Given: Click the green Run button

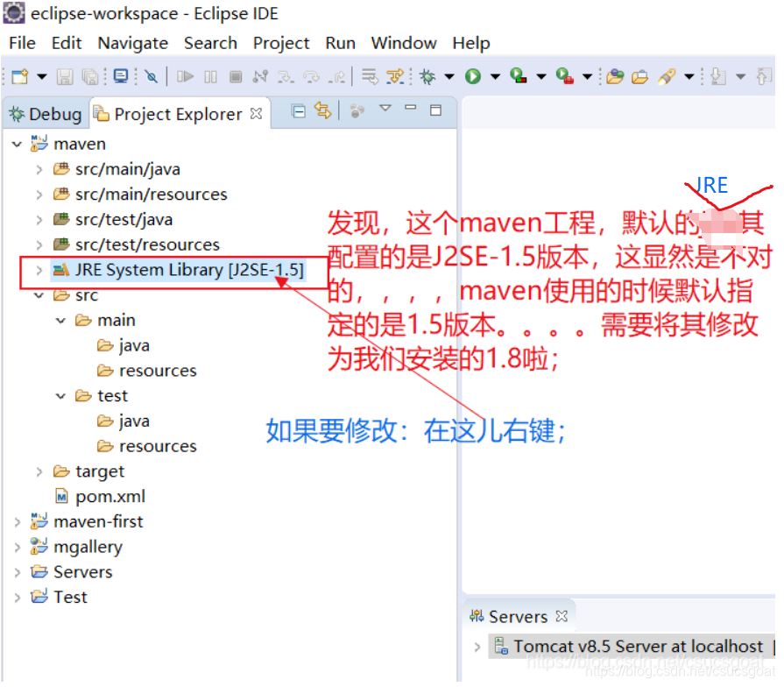Looking at the screenshot, I should click(473, 76).
